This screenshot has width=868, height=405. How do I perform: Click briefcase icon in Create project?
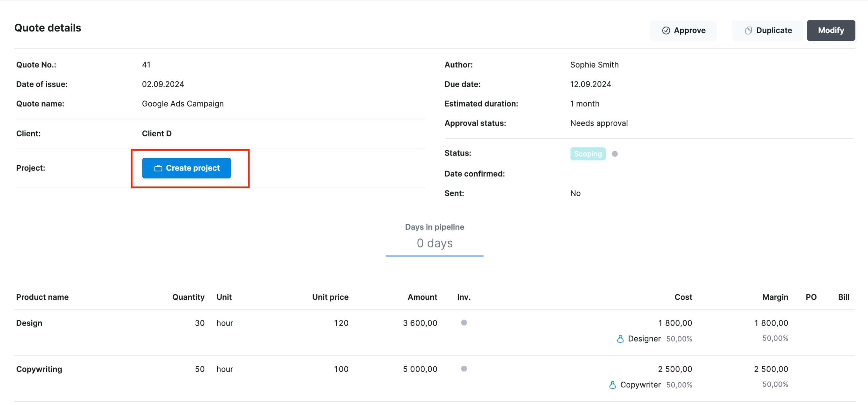click(x=158, y=168)
